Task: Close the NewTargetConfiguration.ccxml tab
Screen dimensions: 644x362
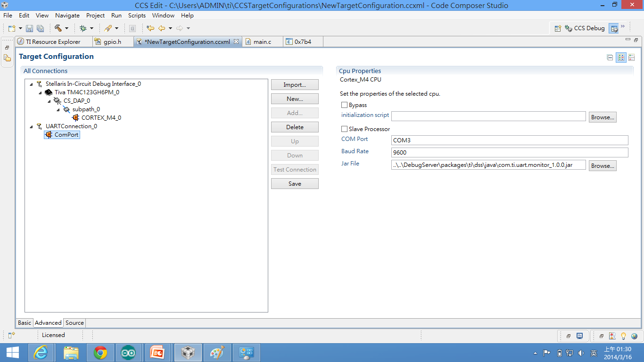Action: point(236,41)
